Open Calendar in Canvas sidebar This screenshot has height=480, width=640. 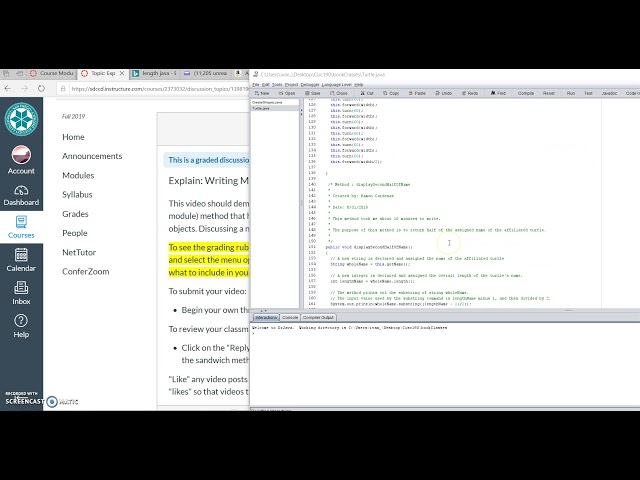coord(21,260)
